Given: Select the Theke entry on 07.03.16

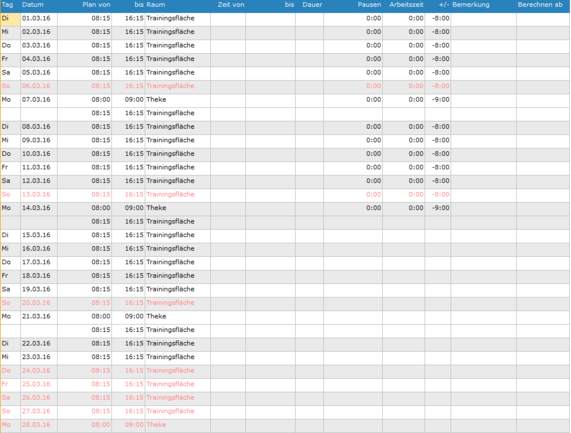Looking at the screenshot, I should coord(156,99).
